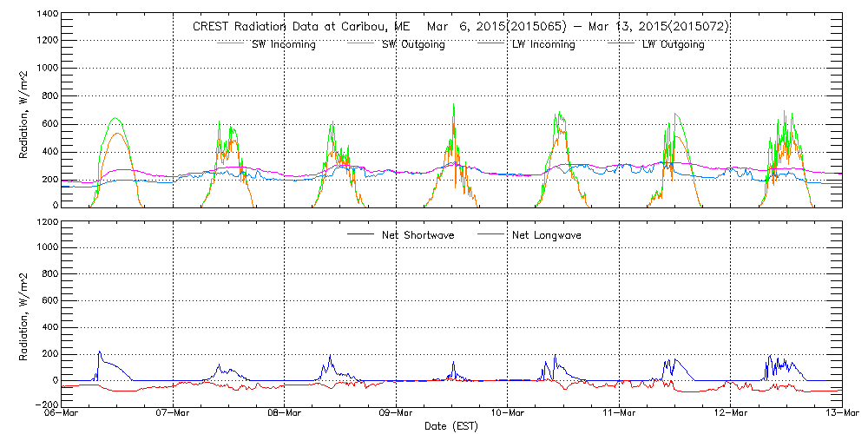This screenshot has height=434, width=868.
Task: Choose the 08-Mar date tick label
Action: (285, 414)
